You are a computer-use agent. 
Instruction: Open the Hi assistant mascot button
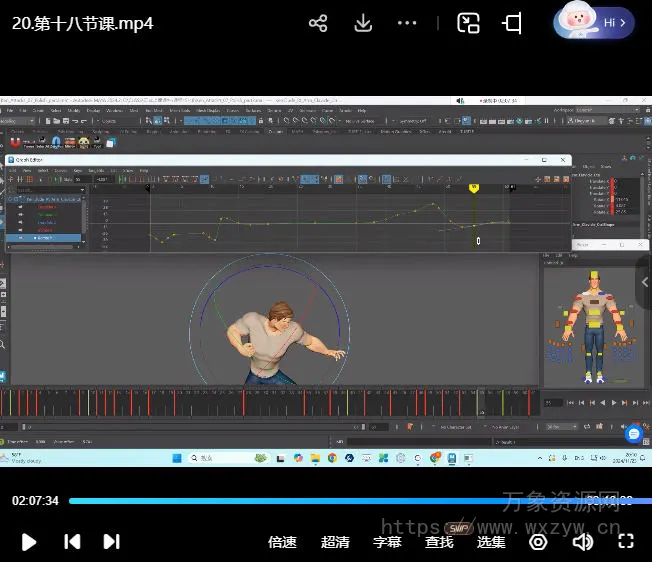594,22
